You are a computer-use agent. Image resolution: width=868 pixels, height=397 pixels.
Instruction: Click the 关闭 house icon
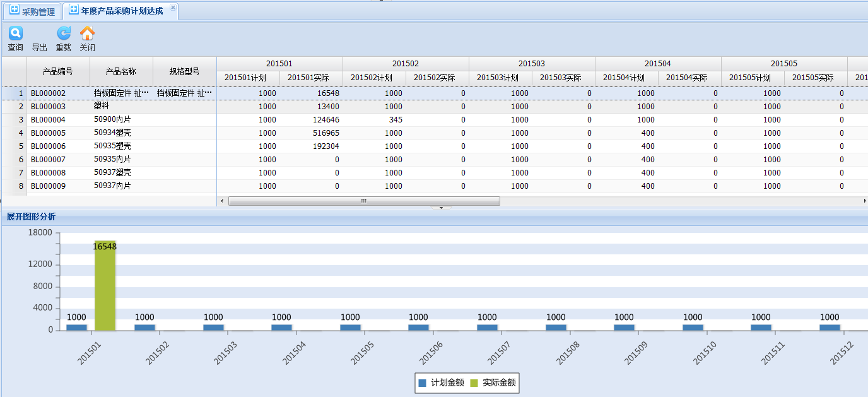click(88, 33)
